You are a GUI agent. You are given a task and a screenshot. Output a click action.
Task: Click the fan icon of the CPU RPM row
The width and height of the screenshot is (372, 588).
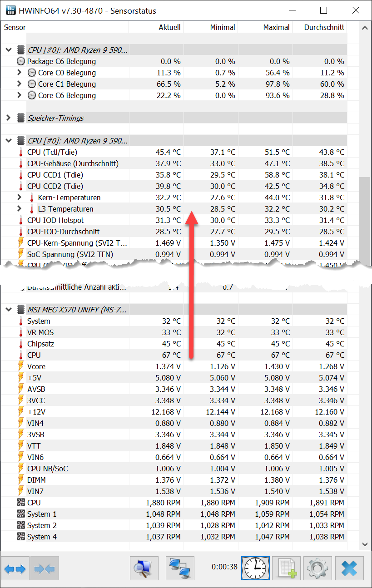pyautogui.click(x=21, y=503)
